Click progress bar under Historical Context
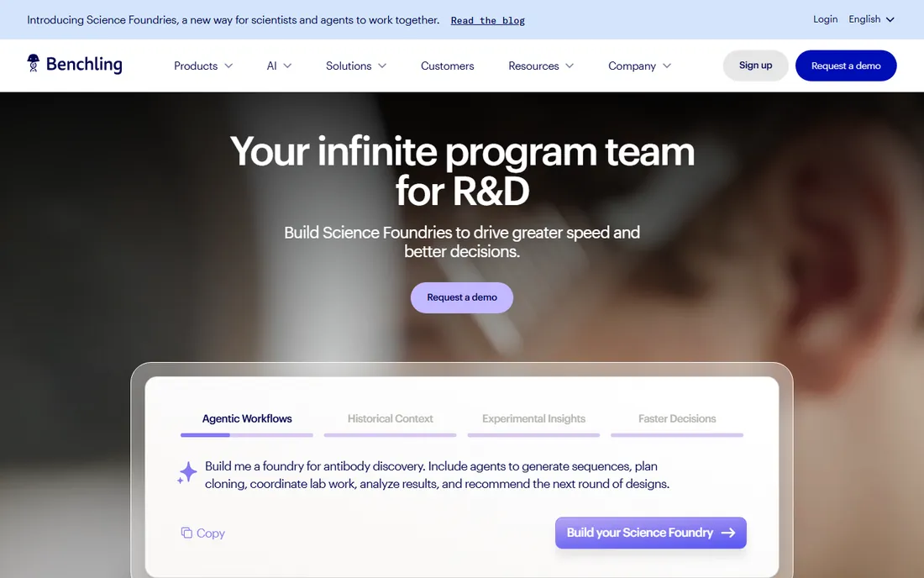This screenshot has width=924, height=578. tap(390, 435)
